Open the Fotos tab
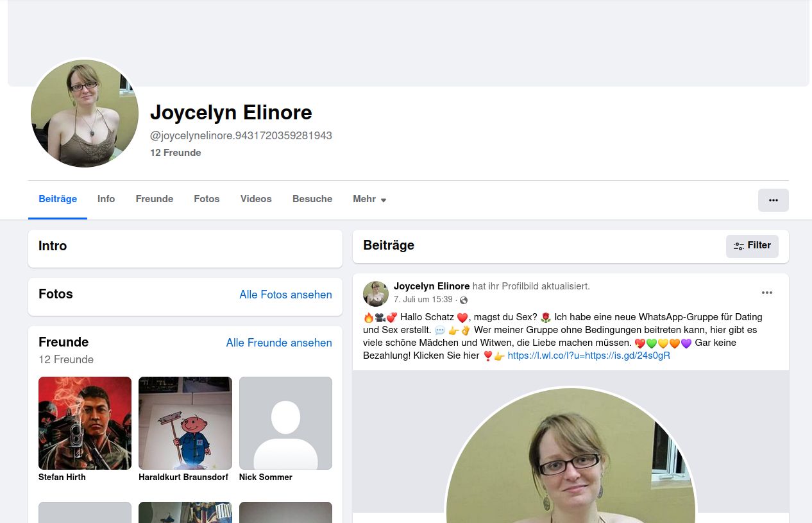 point(207,199)
